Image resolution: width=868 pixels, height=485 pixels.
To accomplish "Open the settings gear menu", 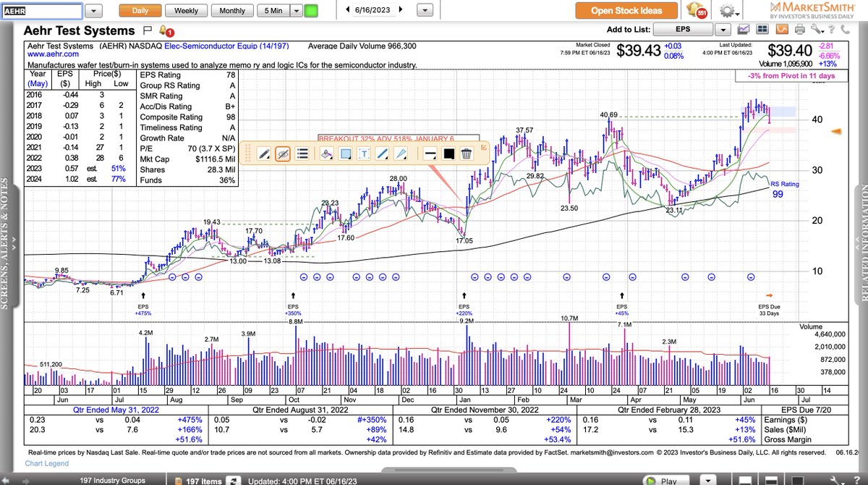I will (x=728, y=11).
